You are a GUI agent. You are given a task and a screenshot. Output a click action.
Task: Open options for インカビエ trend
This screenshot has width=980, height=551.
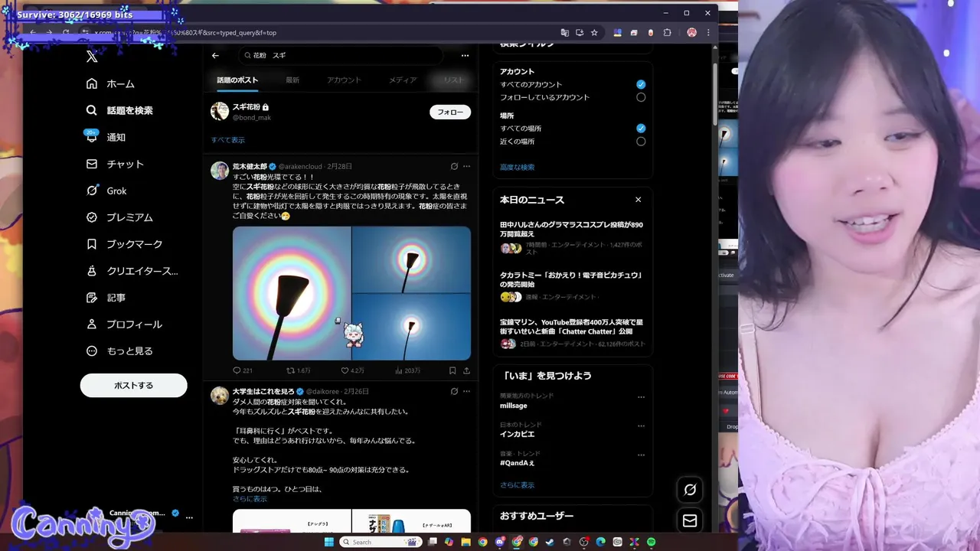[x=641, y=426]
